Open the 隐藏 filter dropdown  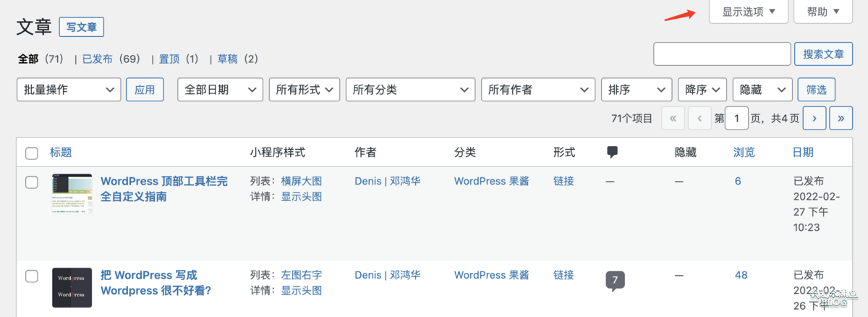pos(762,90)
